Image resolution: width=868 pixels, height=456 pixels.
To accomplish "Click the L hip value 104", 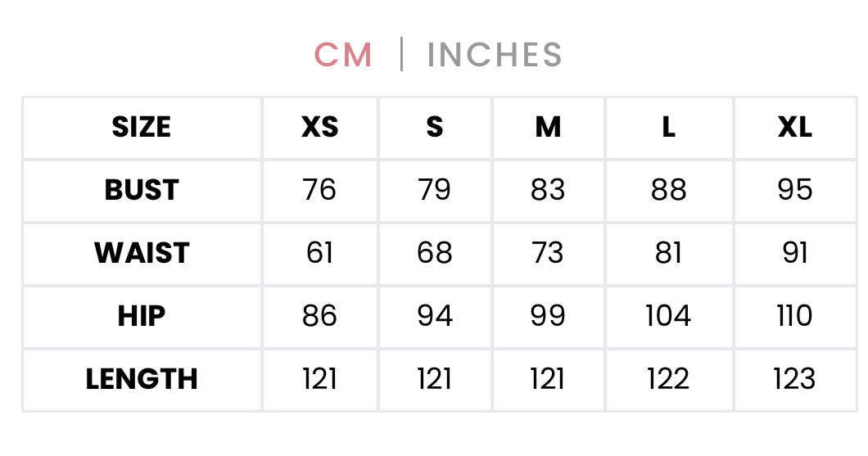I will tap(669, 316).
